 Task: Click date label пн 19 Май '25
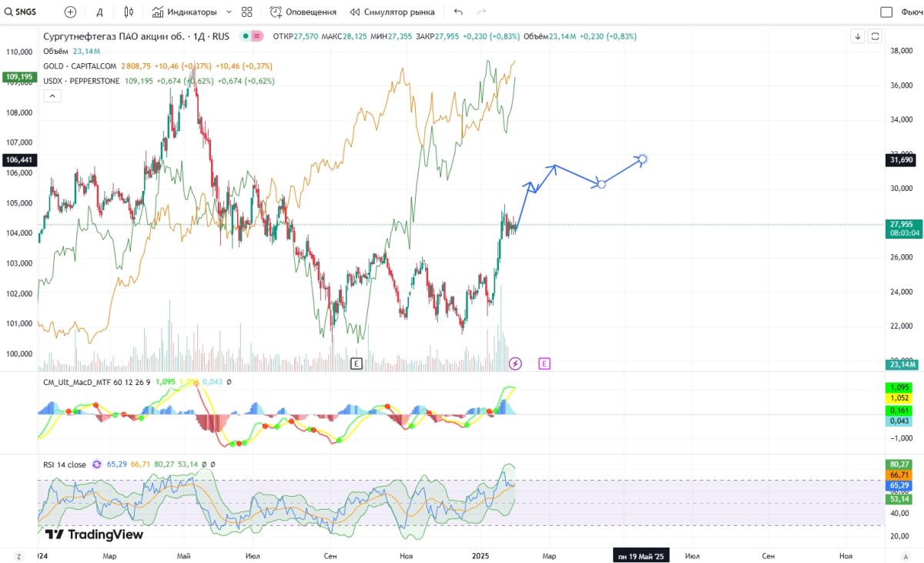point(641,555)
